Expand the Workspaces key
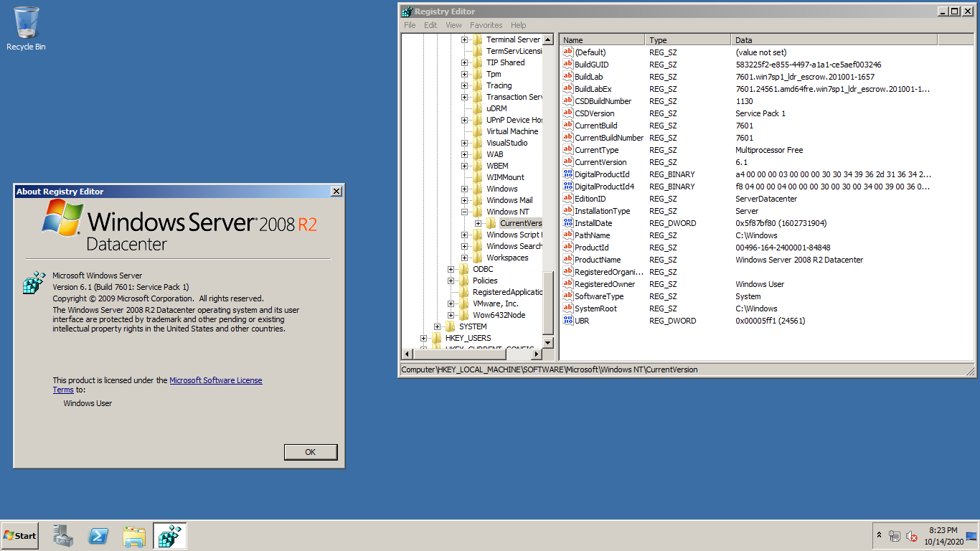Screen dimensions: 980x551 (465, 258)
